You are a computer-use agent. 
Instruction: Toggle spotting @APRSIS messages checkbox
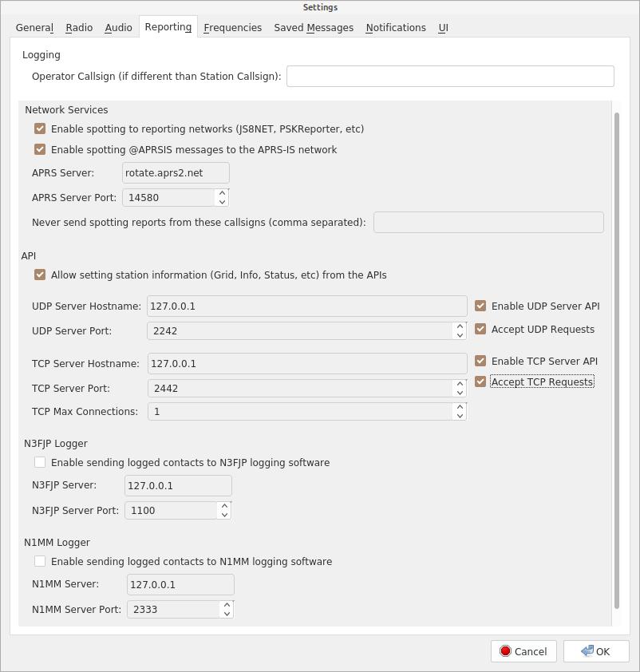click(40, 149)
